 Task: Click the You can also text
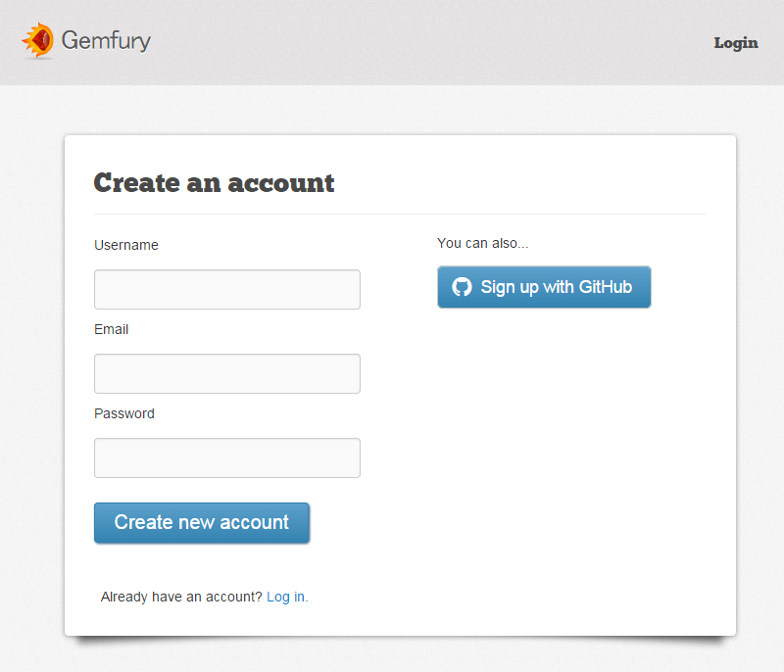[x=482, y=243]
